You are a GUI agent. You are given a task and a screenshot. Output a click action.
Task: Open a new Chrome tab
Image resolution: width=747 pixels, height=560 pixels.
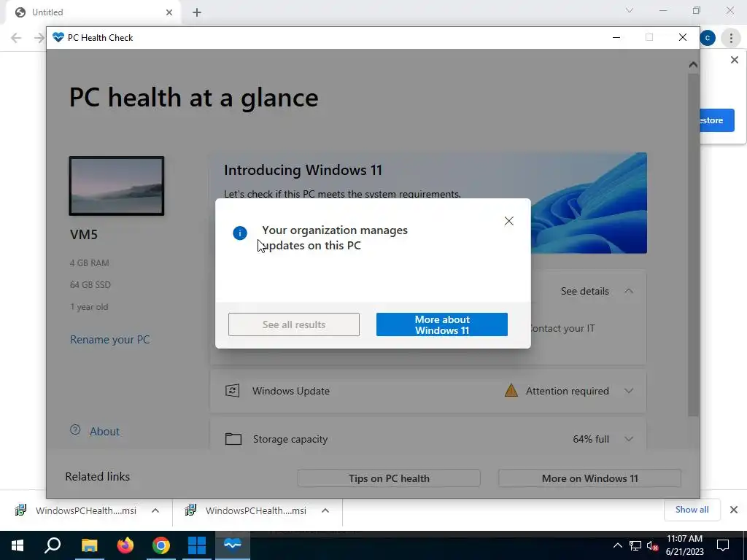click(x=197, y=12)
